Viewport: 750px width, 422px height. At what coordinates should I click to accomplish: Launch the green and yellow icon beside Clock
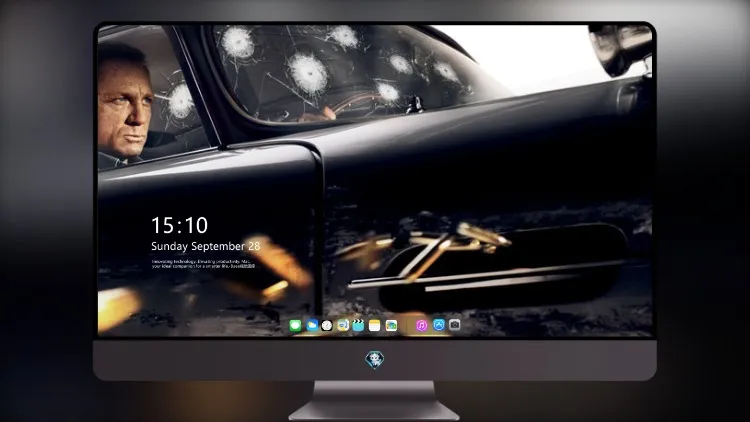tap(343, 325)
